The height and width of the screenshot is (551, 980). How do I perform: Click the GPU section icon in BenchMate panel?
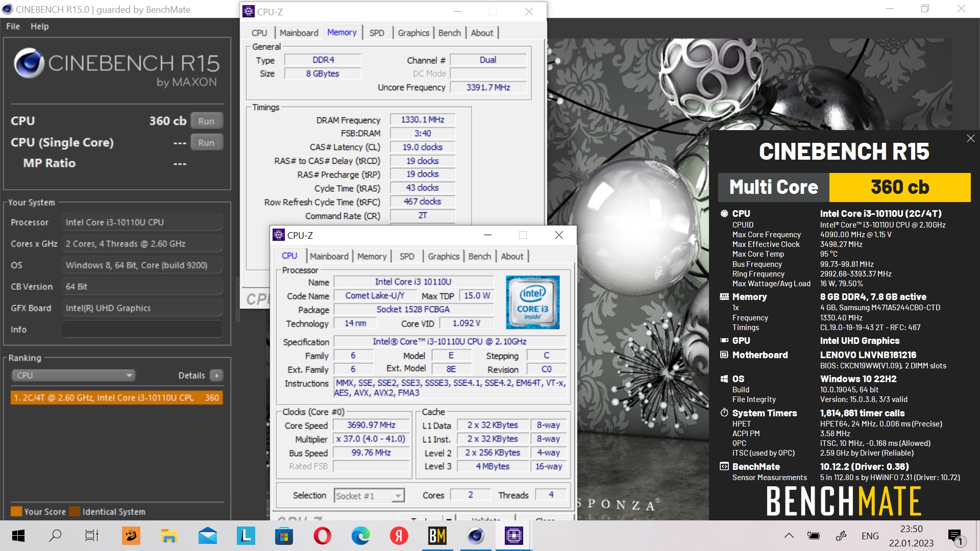[x=724, y=340]
